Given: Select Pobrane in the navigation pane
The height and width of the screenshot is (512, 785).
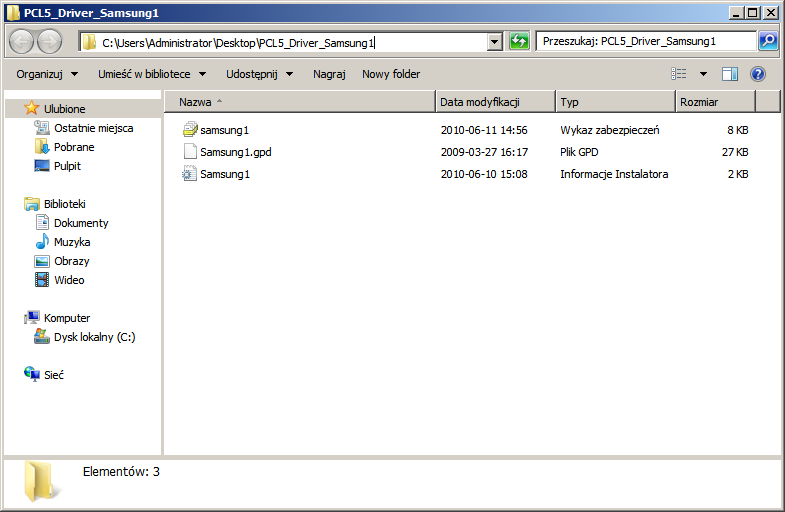Looking at the screenshot, I should [74, 147].
